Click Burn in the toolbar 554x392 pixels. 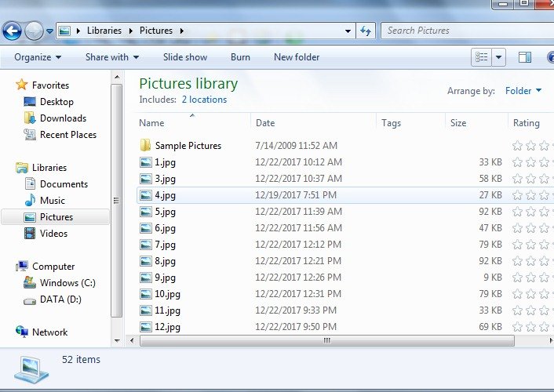point(240,57)
